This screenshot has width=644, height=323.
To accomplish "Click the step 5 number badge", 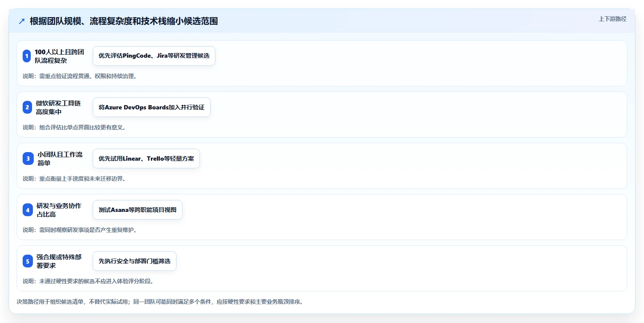I will 28,261.
